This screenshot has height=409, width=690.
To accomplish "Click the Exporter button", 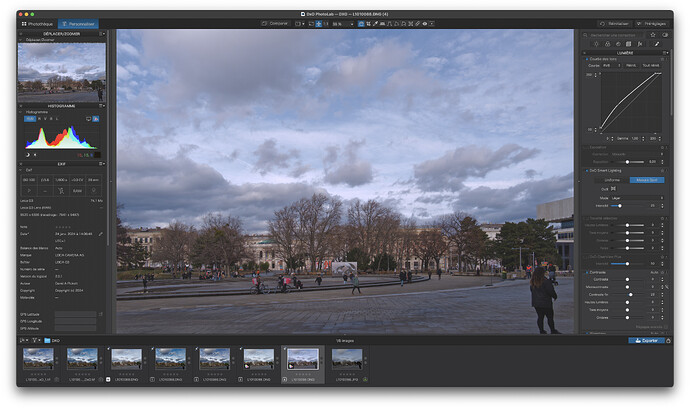I will 646,340.
